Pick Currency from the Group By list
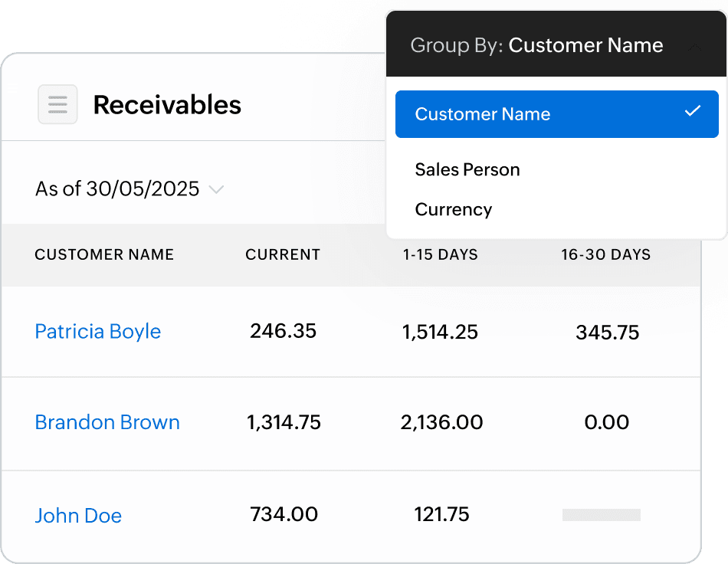728x564 pixels. pyautogui.click(x=454, y=209)
